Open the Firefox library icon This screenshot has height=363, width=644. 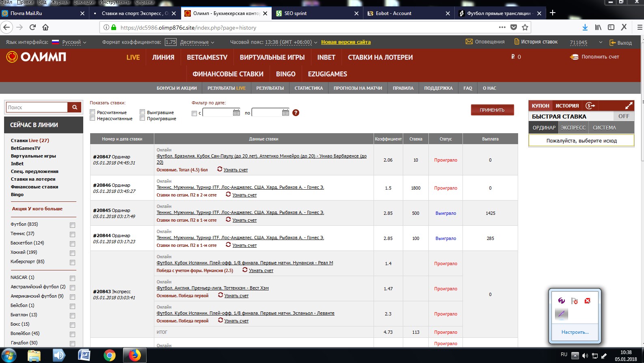(598, 27)
